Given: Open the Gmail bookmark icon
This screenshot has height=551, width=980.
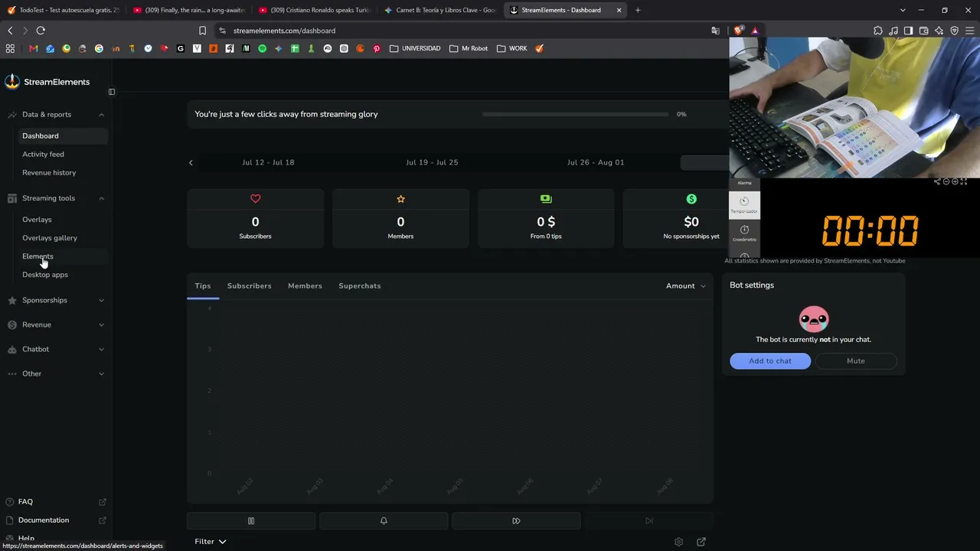Looking at the screenshot, I should click(x=33, y=48).
